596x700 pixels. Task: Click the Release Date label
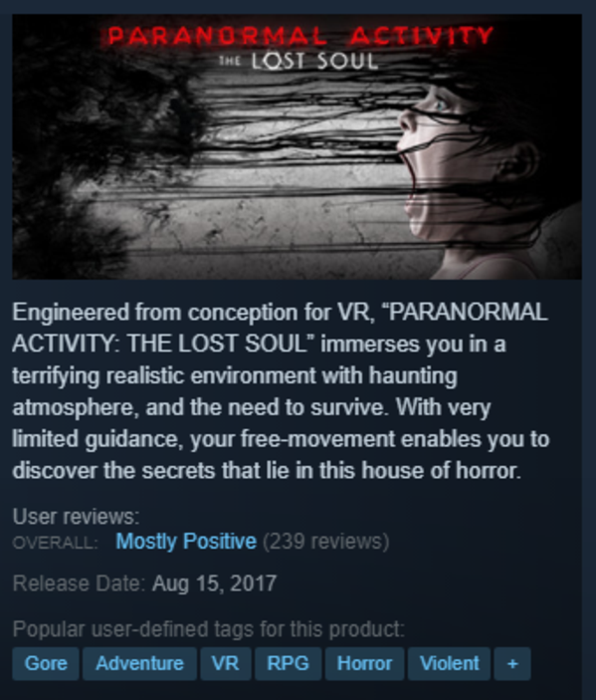coord(79,583)
